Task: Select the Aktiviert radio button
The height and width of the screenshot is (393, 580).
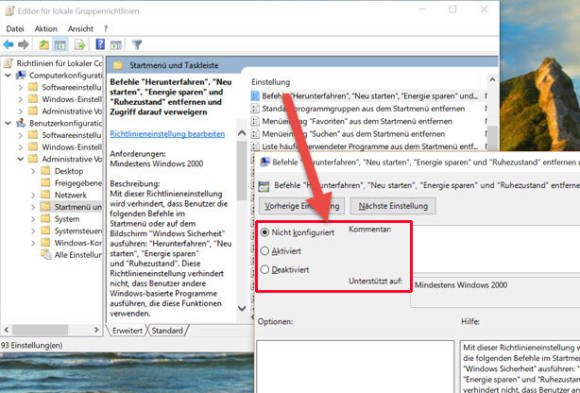Action: 264,251
